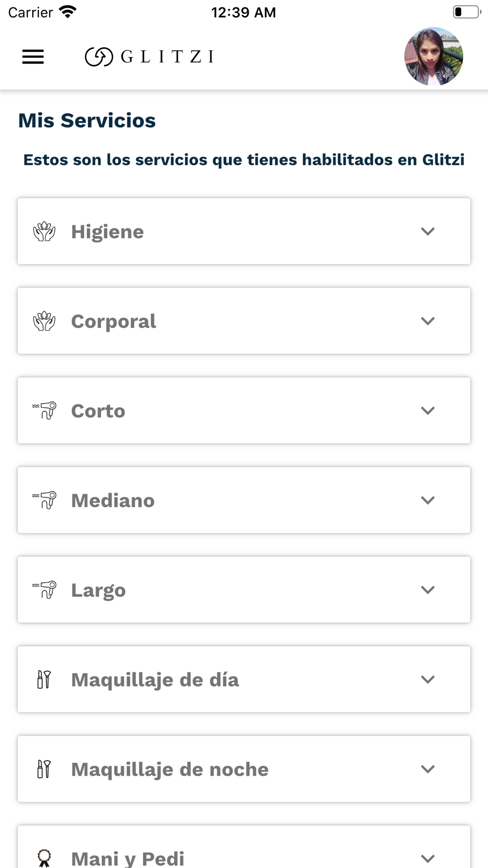Click the lotus hands icon beside Corporal

click(x=44, y=321)
